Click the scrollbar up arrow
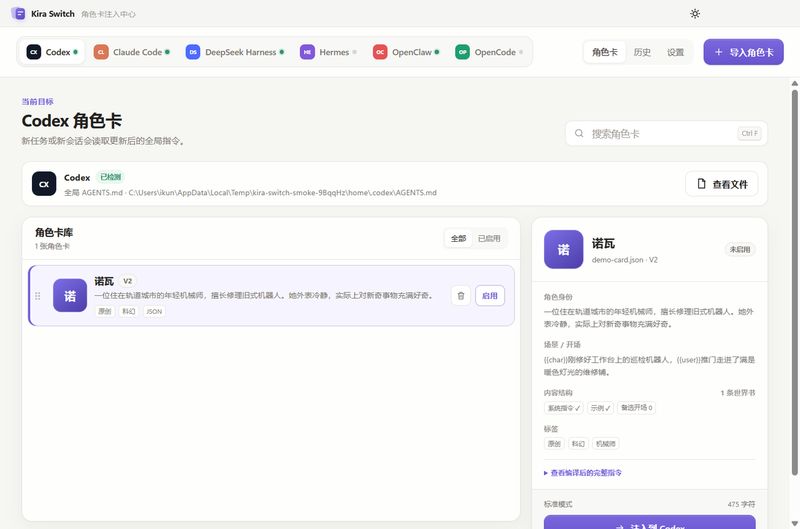This screenshot has width=800, height=529. click(794, 83)
